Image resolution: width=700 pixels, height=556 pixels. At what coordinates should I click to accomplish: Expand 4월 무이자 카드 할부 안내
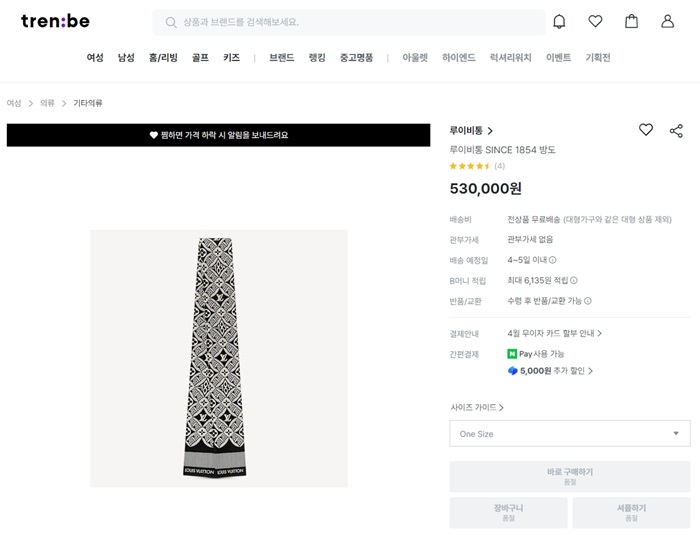click(554, 333)
